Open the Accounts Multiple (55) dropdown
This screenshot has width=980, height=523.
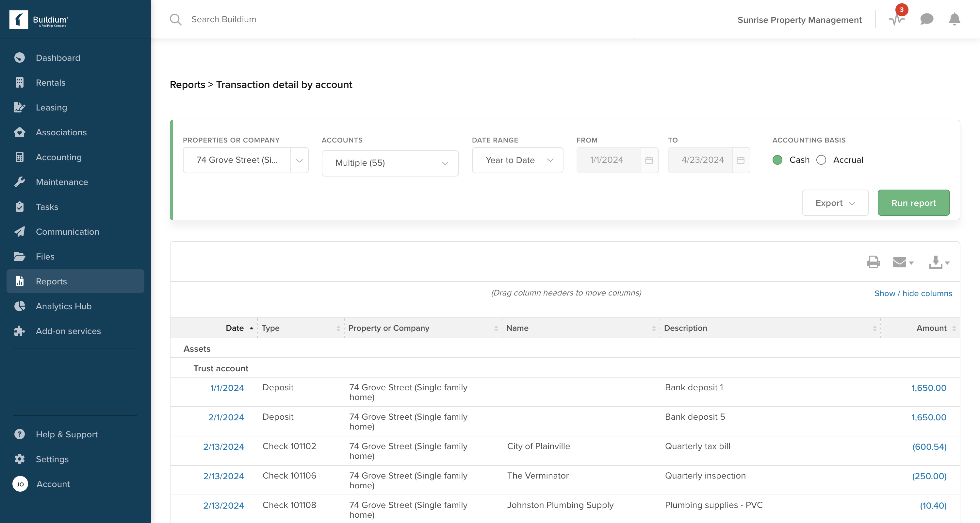(390, 163)
